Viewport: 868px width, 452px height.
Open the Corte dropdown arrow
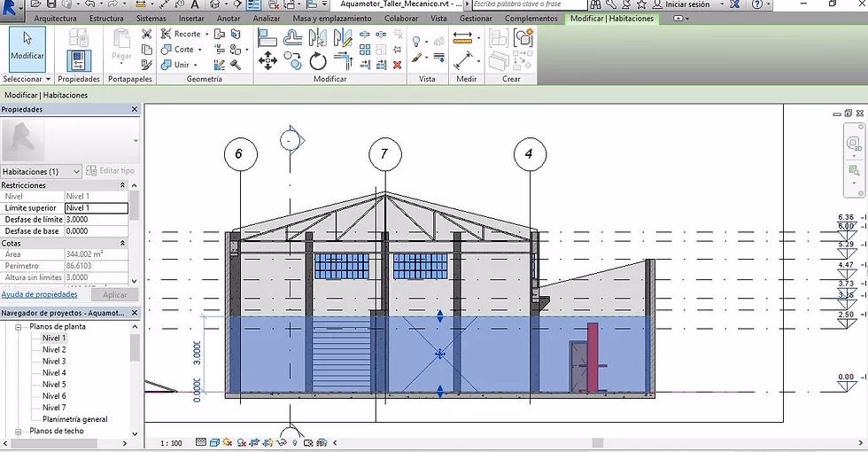pos(200,50)
